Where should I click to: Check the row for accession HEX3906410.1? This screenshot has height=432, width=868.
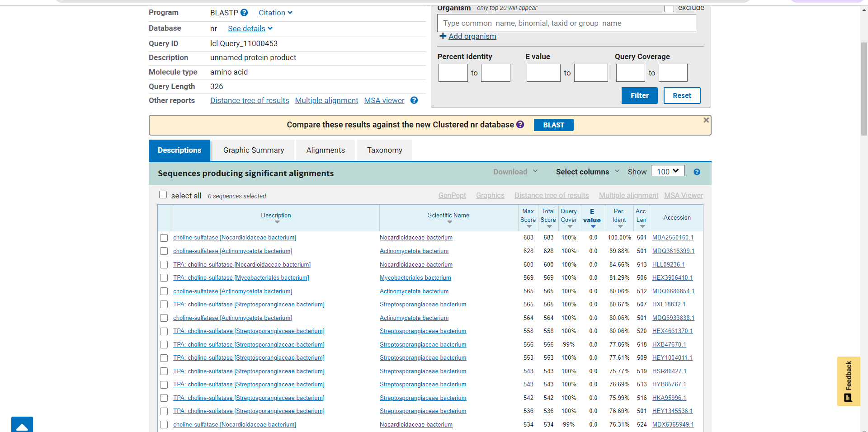[x=164, y=278]
